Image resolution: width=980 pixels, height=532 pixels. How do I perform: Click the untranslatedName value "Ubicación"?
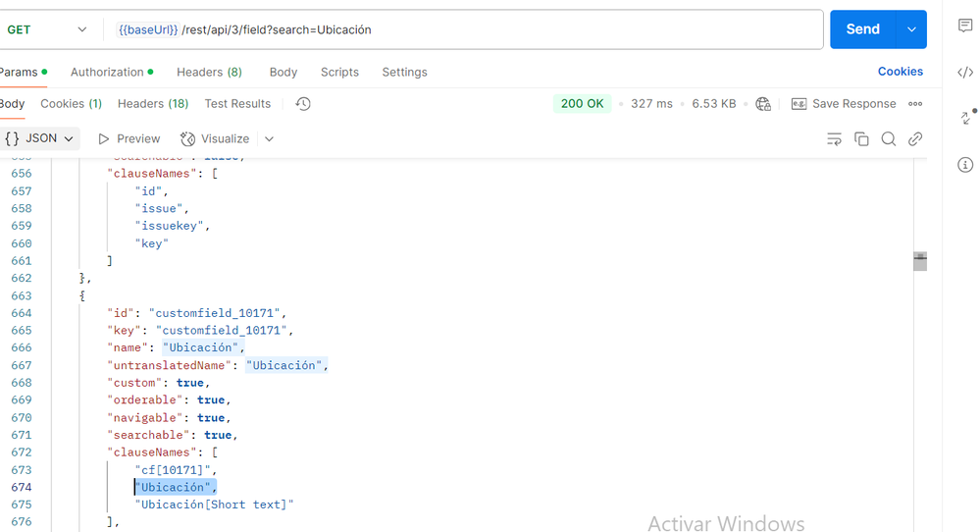(x=284, y=365)
